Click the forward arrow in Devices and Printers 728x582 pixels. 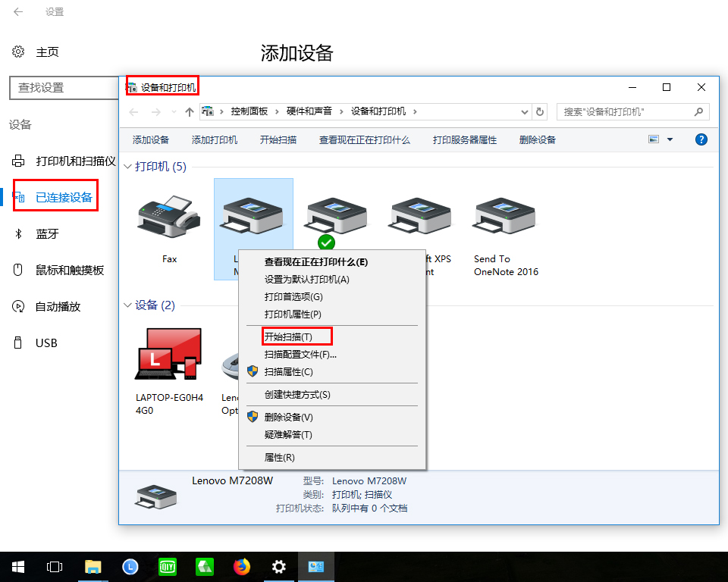point(156,112)
